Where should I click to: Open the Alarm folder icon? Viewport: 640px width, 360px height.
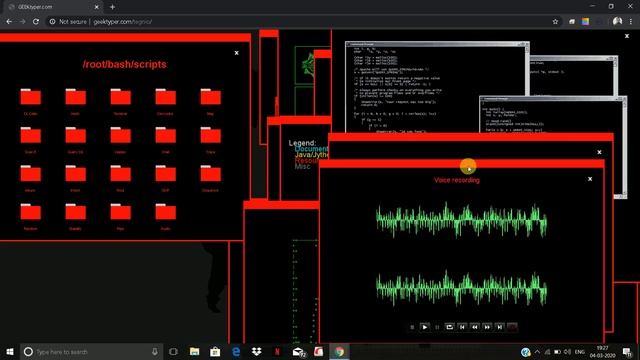click(x=31, y=173)
